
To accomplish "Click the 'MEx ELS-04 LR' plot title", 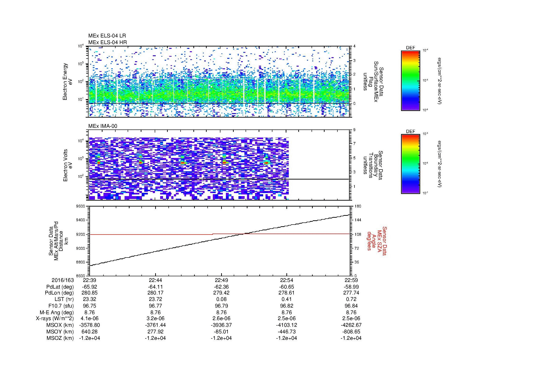I will [x=107, y=36].
